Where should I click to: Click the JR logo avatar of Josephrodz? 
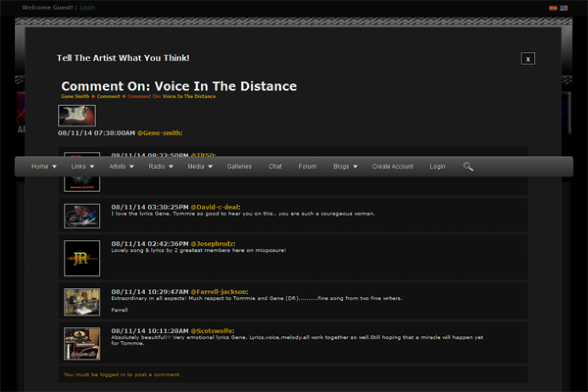(82, 258)
